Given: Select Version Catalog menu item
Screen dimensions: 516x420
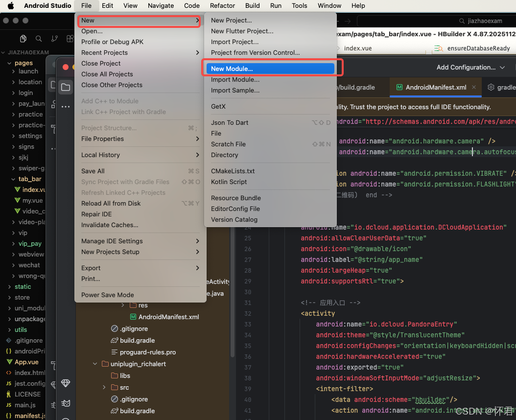Looking at the screenshot, I should click(x=270, y=219).
